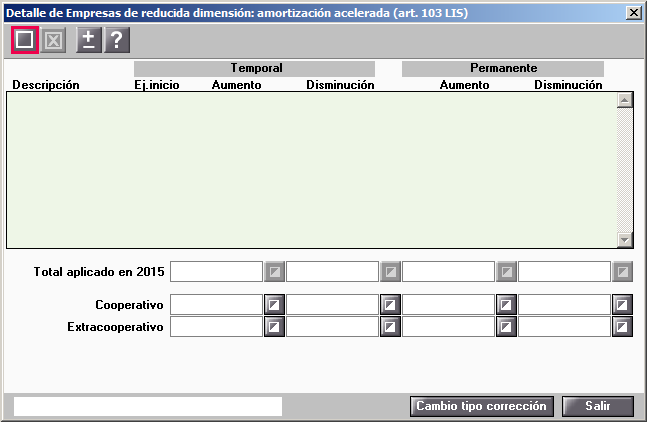Screen dimensions: 647x422
Task: Click the Descripción column header
Action: [46, 85]
